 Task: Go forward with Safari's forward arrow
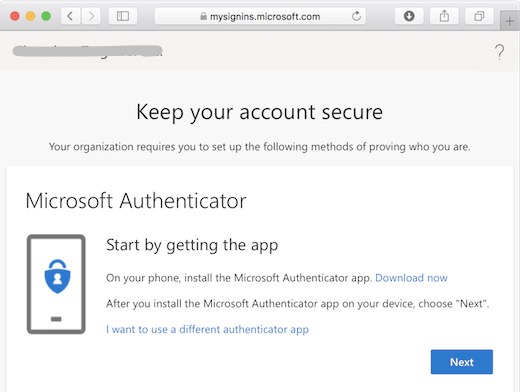pyautogui.click(x=91, y=16)
